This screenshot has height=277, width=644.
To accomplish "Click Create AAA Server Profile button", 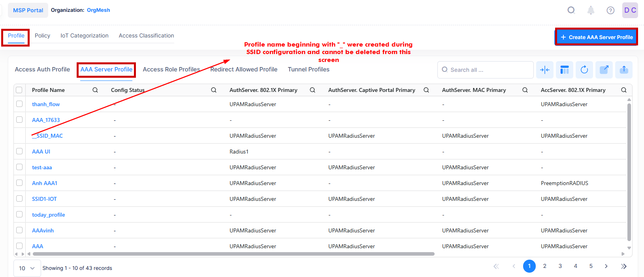I will tap(596, 37).
